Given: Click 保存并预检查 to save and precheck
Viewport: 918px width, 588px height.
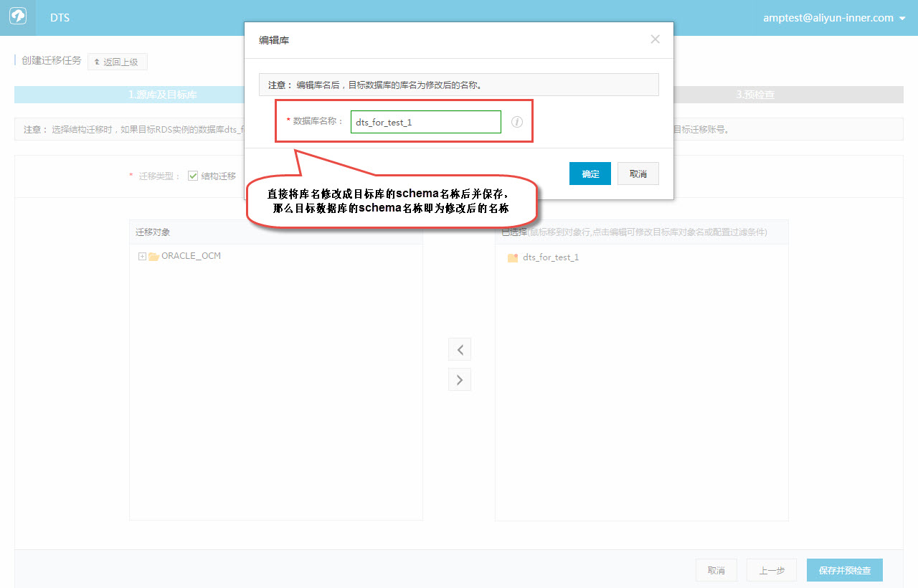Looking at the screenshot, I should coord(844,569).
